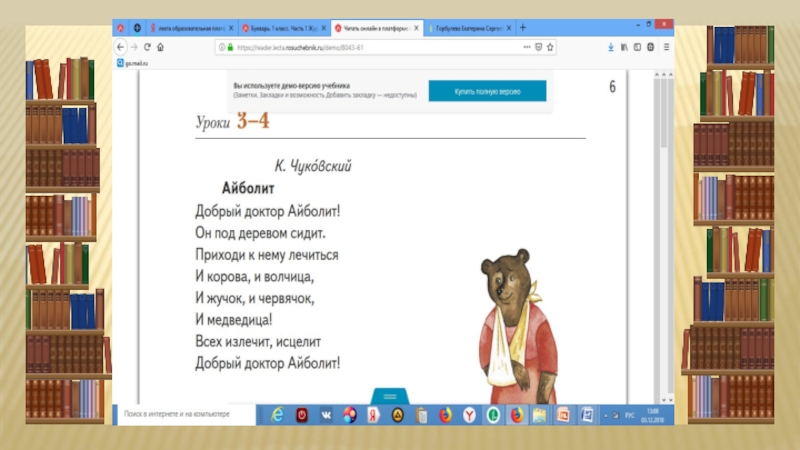800x450 pixels.
Task: Open the AIMP player on taskbar
Action: click(397, 415)
